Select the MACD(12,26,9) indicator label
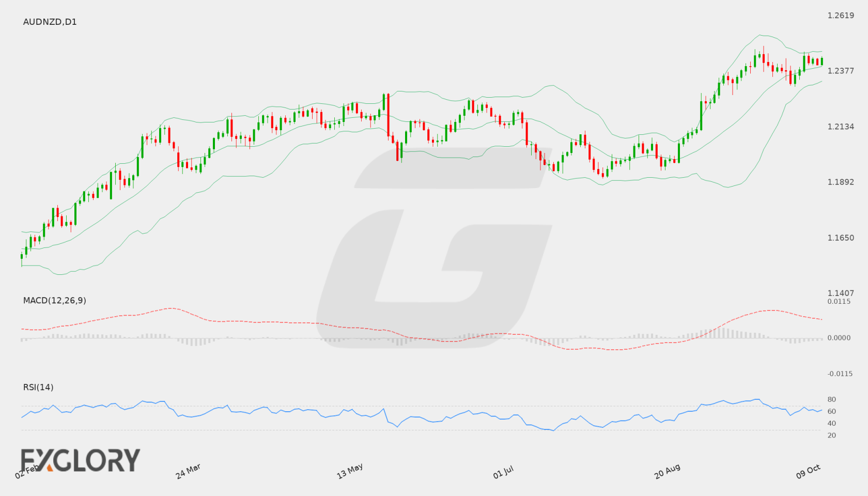 pyautogui.click(x=54, y=300)
